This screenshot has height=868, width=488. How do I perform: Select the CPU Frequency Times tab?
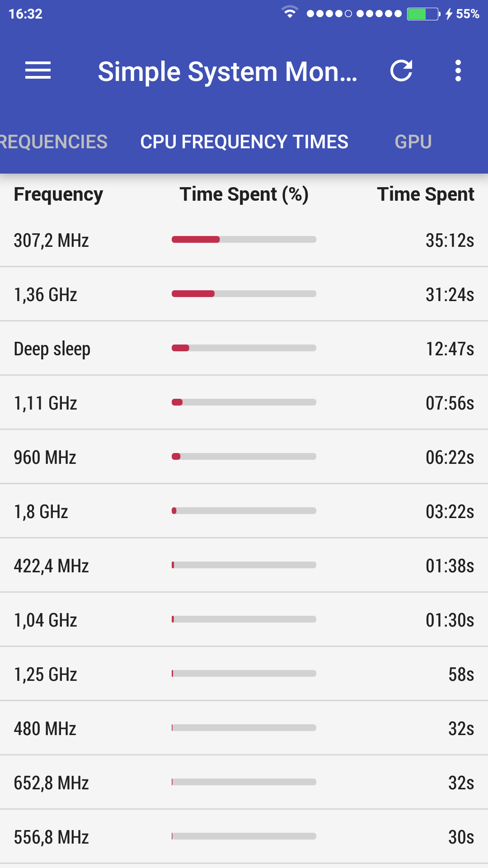(244, 142)
